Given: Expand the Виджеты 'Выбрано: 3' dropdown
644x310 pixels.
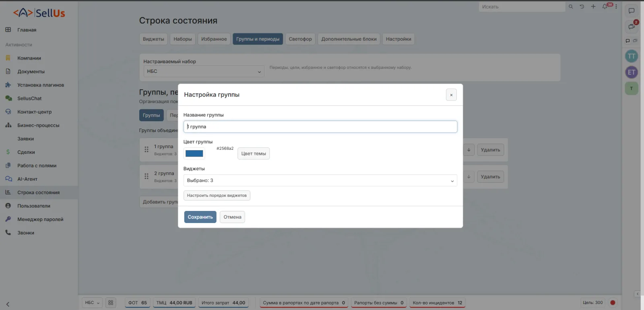Looking at the screenshot, I should (320, 180).
